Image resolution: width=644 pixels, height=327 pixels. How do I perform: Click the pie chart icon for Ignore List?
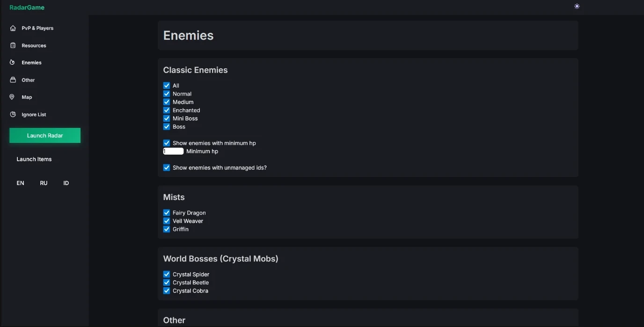click(13, 114)
